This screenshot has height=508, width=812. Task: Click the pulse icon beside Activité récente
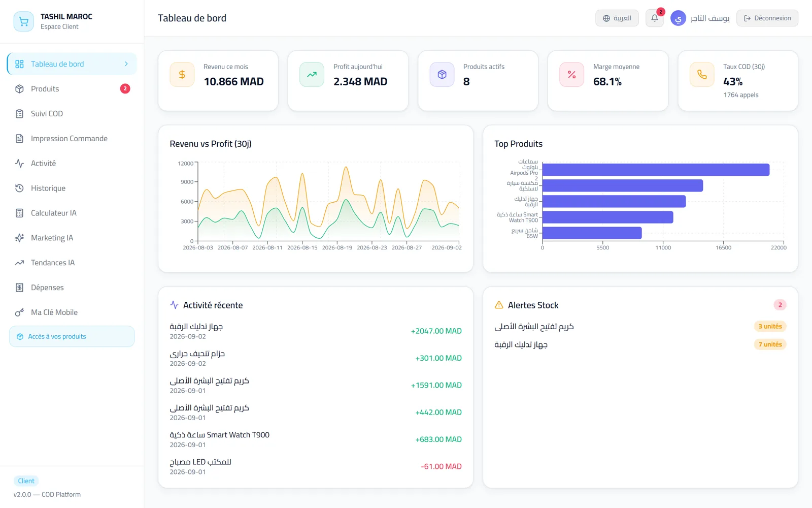tap(174, 305)
